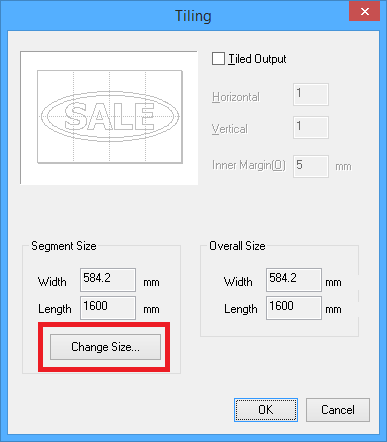Select the Segment Size Width field
The height and width of the screenshot is (442, 387).
pos(108,280)
